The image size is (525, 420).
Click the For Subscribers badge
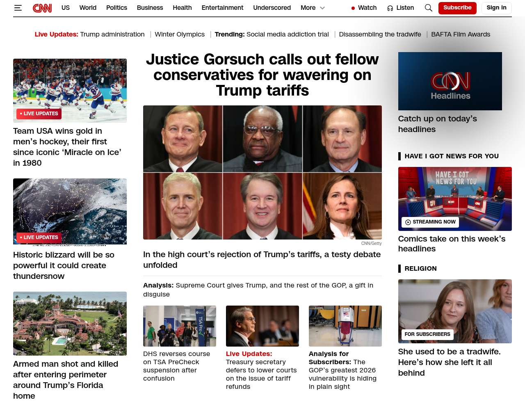[x=427, y=335]
